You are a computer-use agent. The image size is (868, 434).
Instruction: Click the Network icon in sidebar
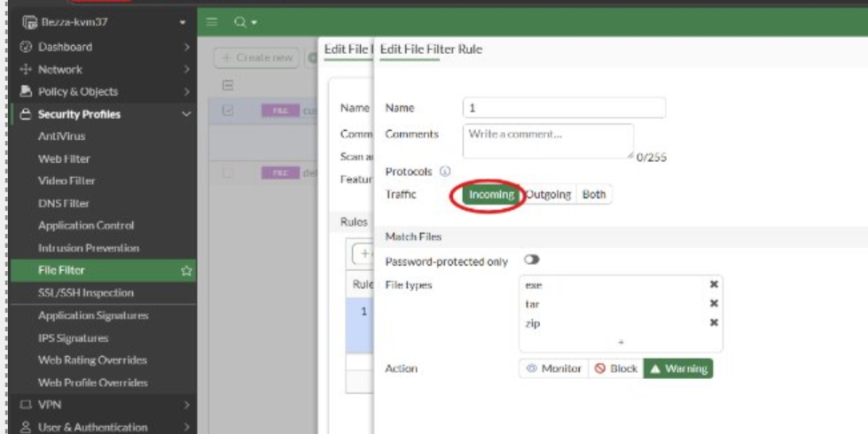point(26,70)
